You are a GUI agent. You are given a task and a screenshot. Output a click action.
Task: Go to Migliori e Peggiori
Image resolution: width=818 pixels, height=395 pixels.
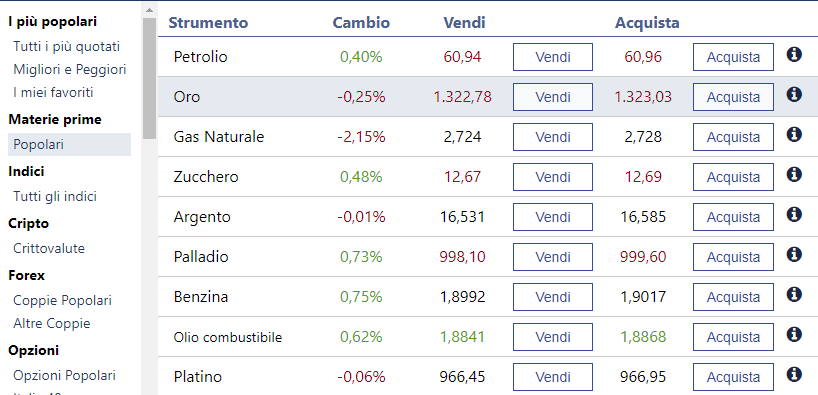pyautogui.click(x=70, y=69)
